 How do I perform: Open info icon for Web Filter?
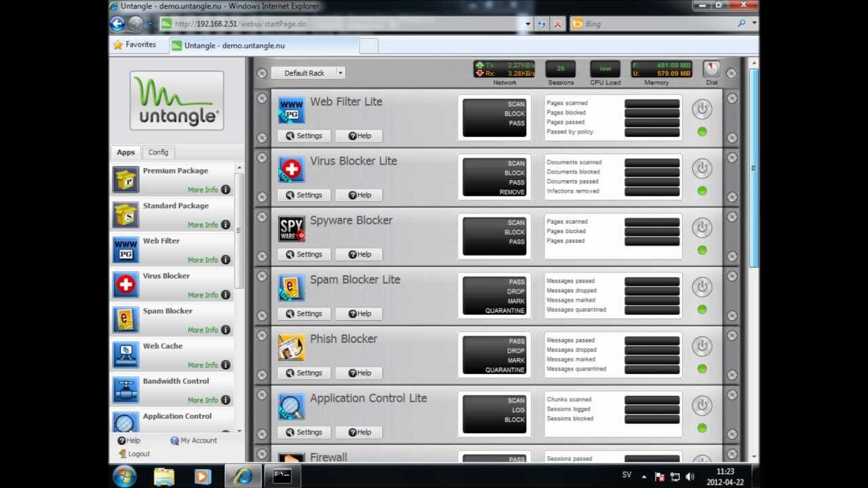[226, 260]
